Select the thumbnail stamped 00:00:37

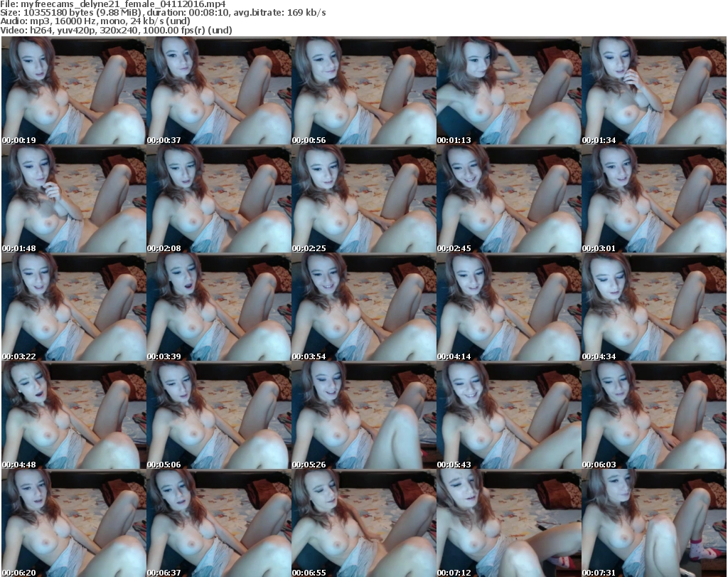(x=219, y=90)
